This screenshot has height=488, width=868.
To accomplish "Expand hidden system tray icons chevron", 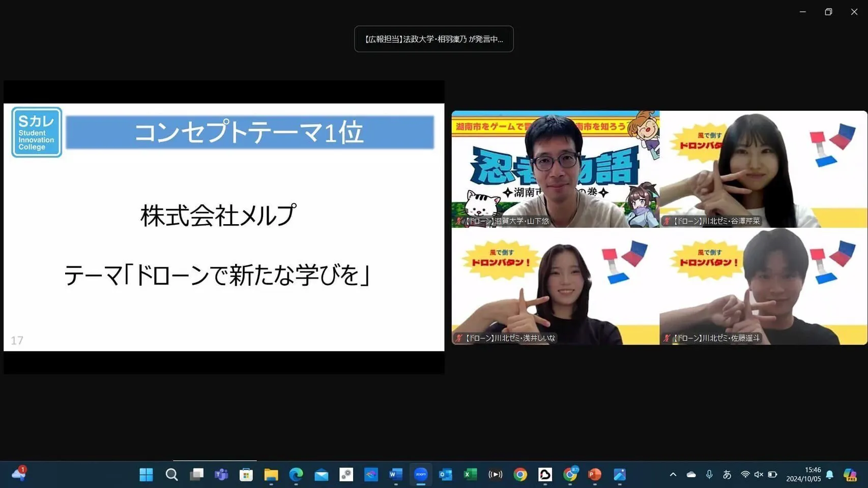I will click(673, 474).
